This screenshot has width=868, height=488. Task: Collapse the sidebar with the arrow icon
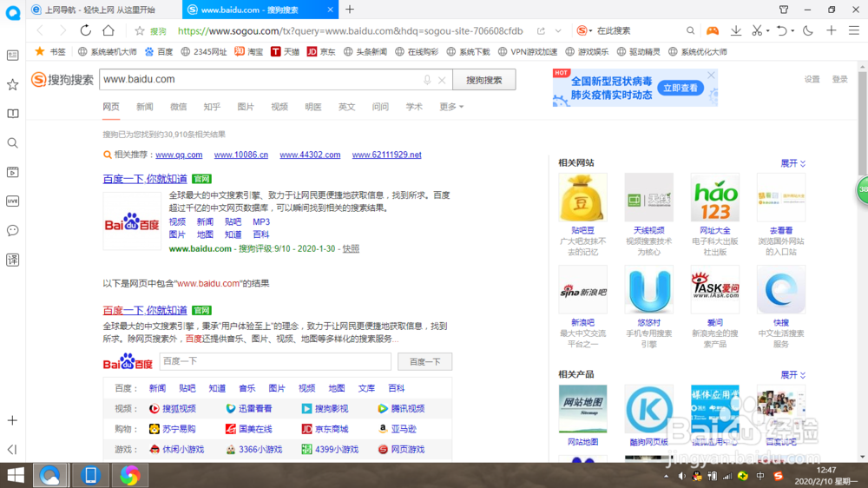[12, 449]
